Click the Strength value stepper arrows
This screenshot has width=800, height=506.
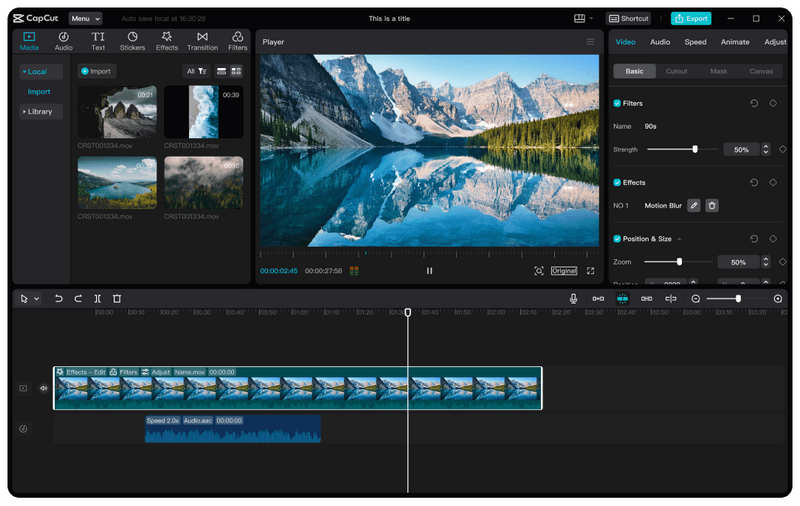tap(765, 149)
